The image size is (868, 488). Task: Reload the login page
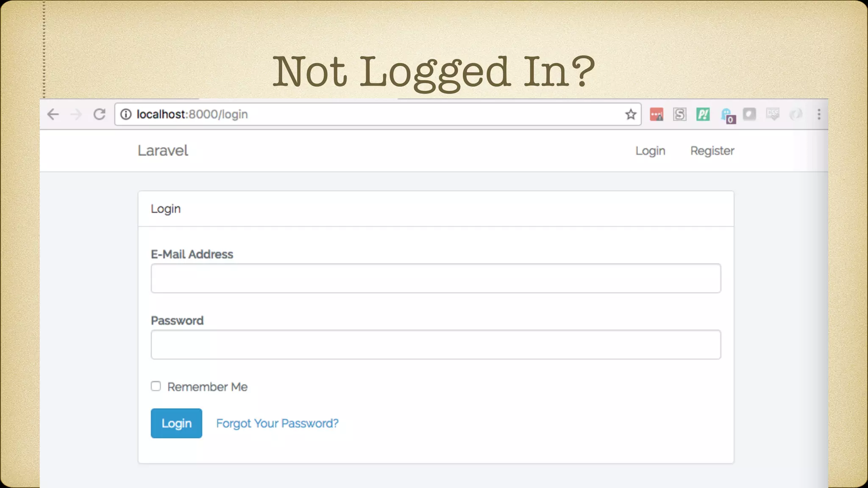[x=100, y=114]
